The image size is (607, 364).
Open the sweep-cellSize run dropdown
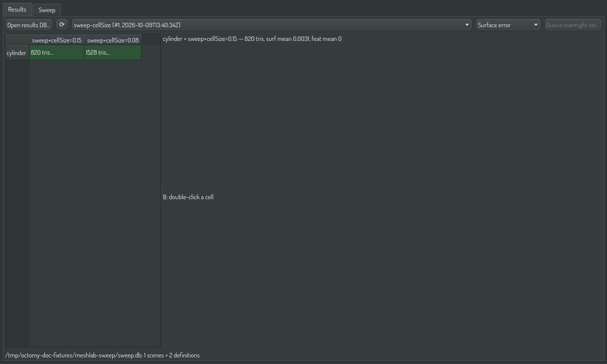pyautogui.click(x=272, y=25)
